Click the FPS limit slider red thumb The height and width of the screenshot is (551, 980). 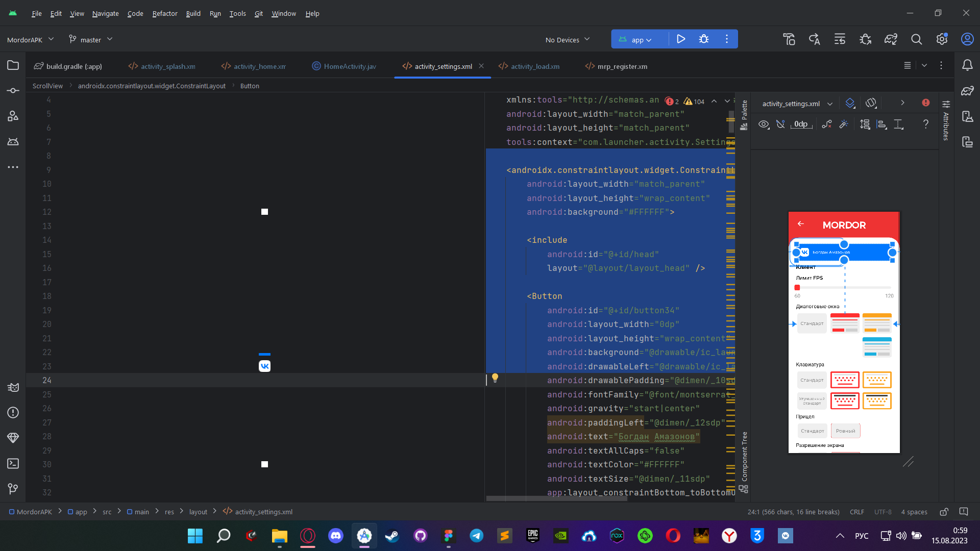coord(797,288)
